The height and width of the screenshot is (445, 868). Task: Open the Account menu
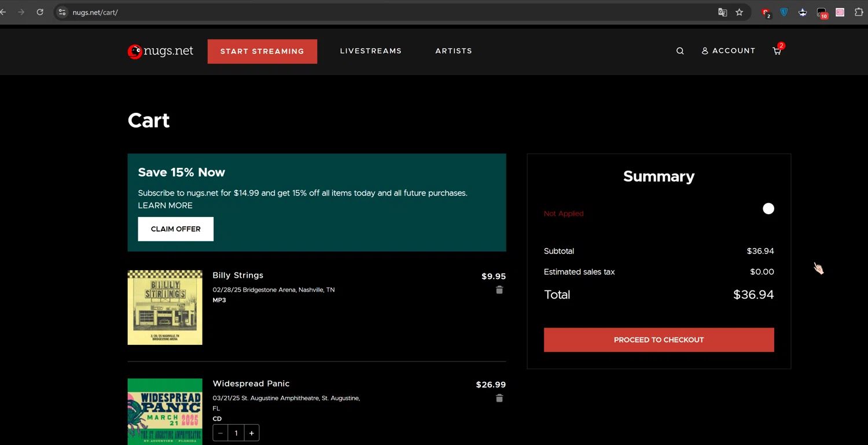coord(729,51)
